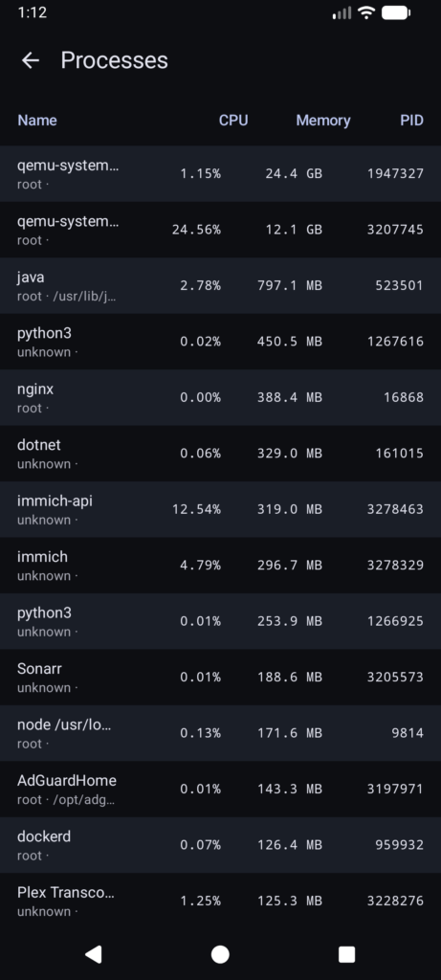Image resolution: width=441 pixels, height=980 pixels.
Task: Tap the Wi-Fi status icon
Action: (365, 12)
